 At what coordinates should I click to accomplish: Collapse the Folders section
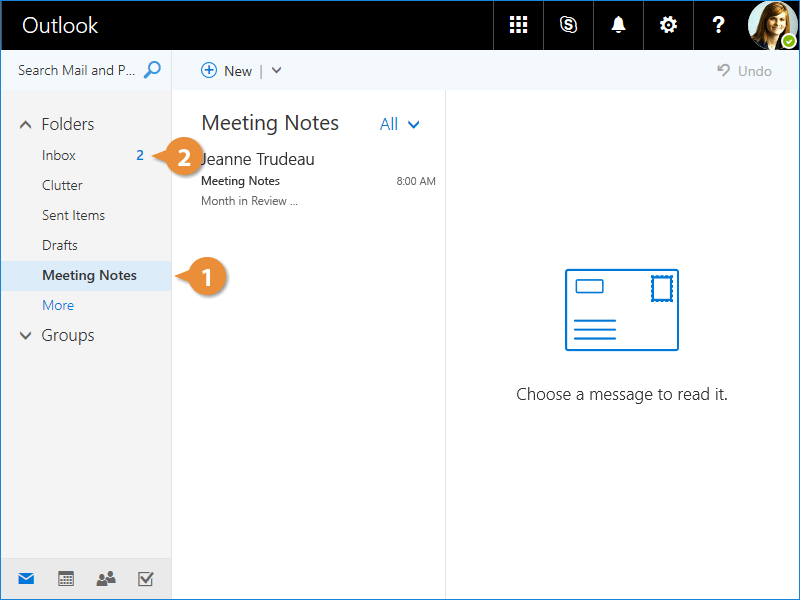coord(26,125)
